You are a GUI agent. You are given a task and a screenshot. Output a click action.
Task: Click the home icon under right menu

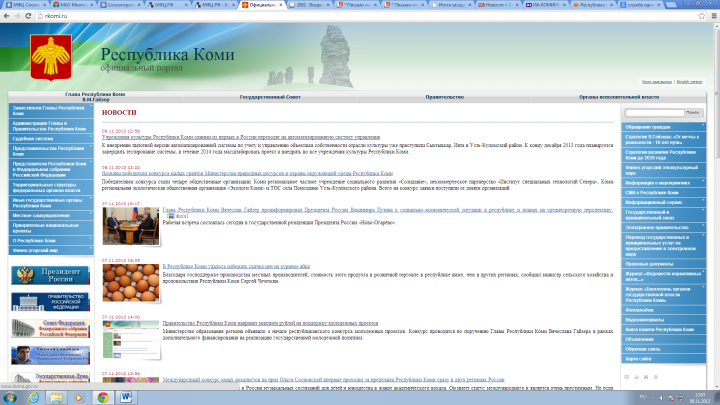point(636,377)
